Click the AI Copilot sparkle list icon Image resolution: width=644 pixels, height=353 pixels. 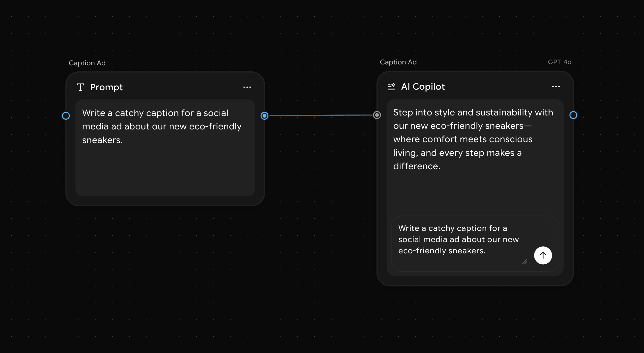pos(391,87)
